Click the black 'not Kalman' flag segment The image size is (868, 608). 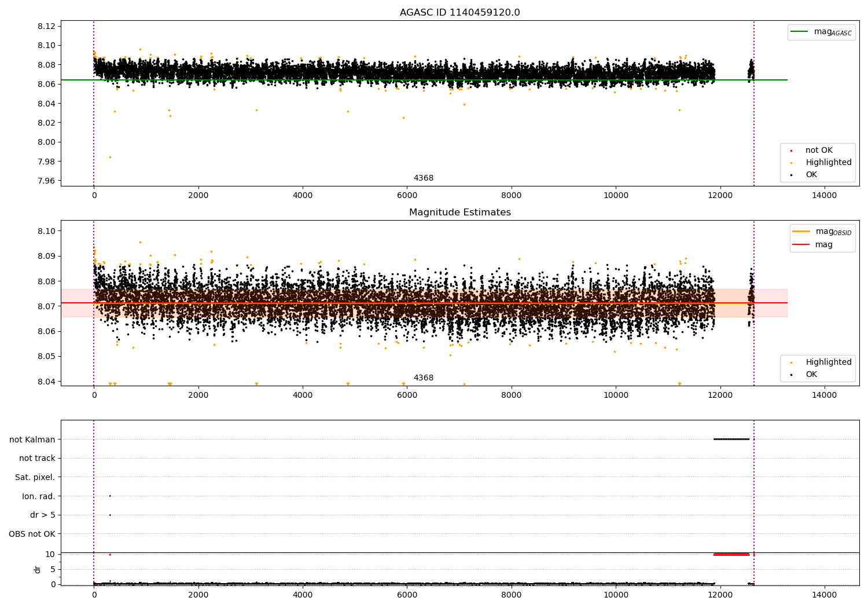point(731,439)
